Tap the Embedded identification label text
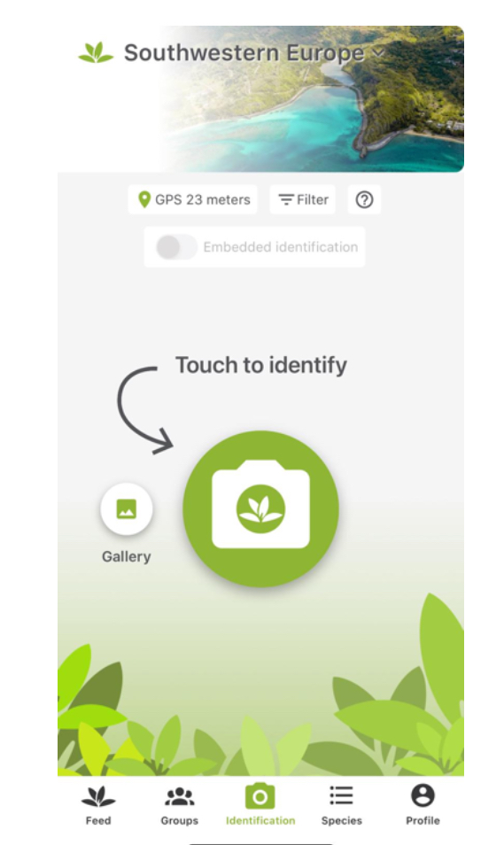Image resolution: width=504 pixels, height=845 pixels. pos(280,247)
